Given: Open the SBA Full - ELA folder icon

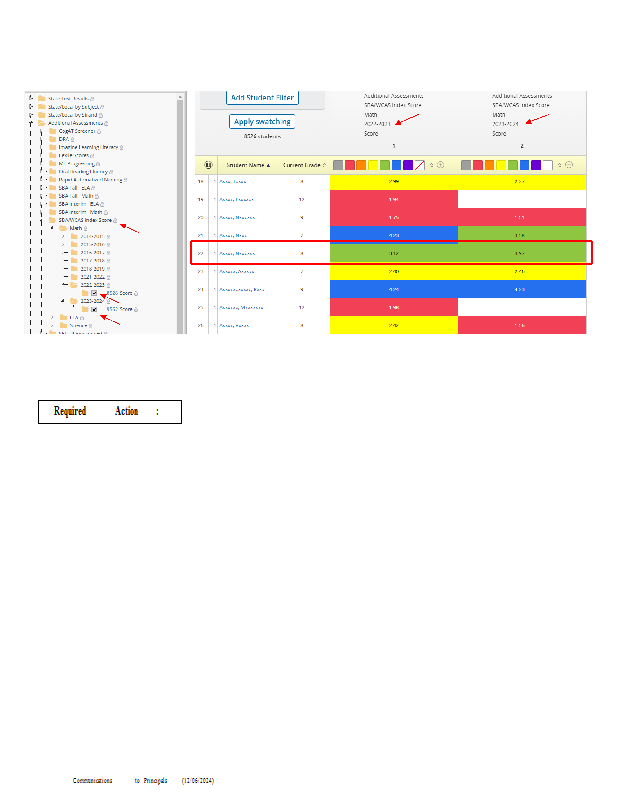Looking at the screenshot, I should (x=53, y=188).
